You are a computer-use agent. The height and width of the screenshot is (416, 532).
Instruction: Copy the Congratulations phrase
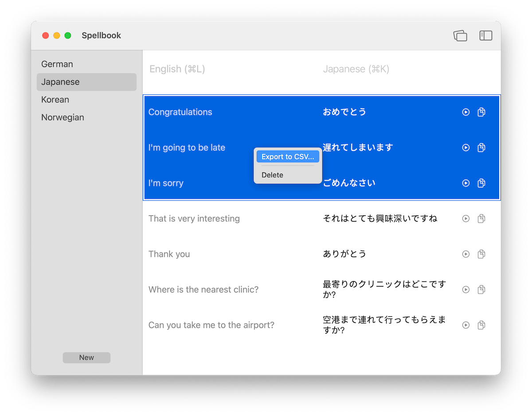pyautogui.click(x=481, y=112)
